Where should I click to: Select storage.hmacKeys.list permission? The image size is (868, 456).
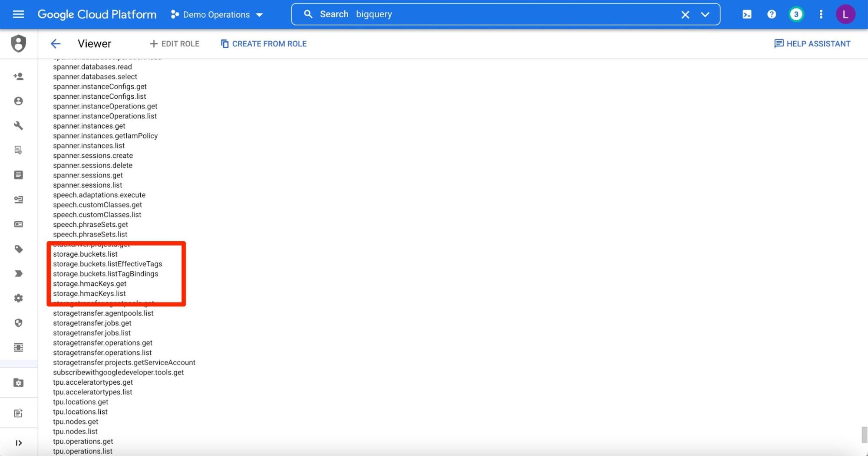(89, 293)
